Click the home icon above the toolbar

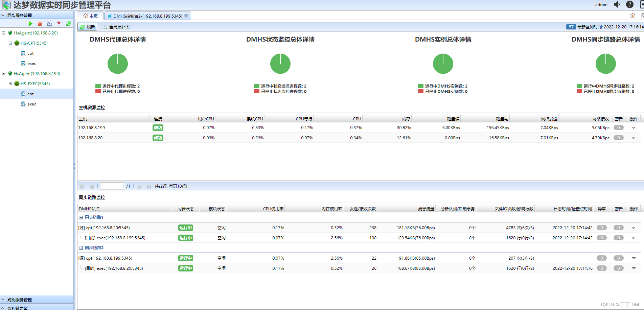point(632,16)
